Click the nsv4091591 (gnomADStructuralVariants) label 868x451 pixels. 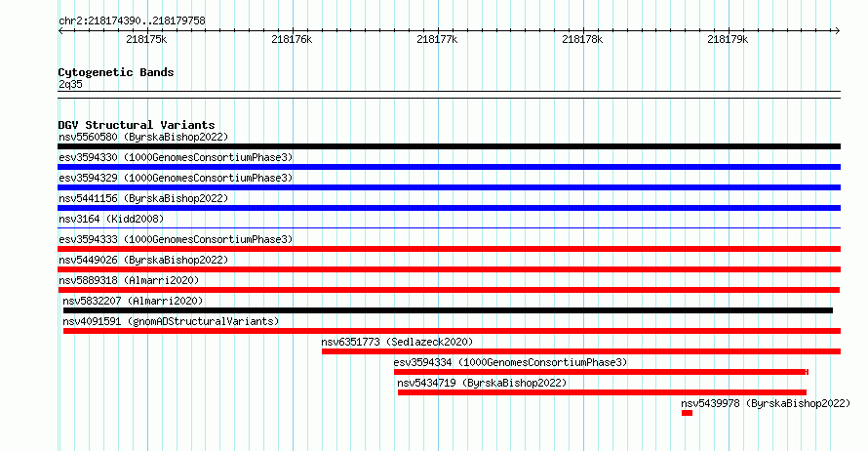tap(171, 321)
